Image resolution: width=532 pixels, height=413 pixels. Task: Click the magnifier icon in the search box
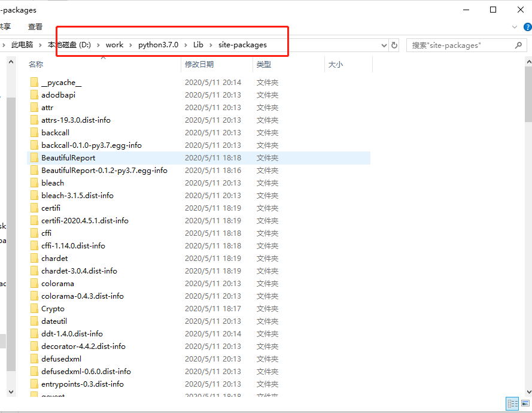pyautogui.click(x=517, y=45)
